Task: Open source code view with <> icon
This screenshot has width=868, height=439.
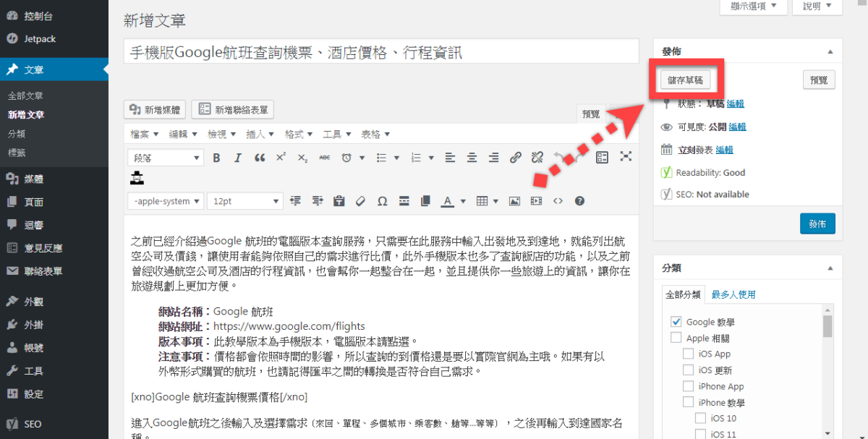Action: pyautogui.click(x=558, y=201)
